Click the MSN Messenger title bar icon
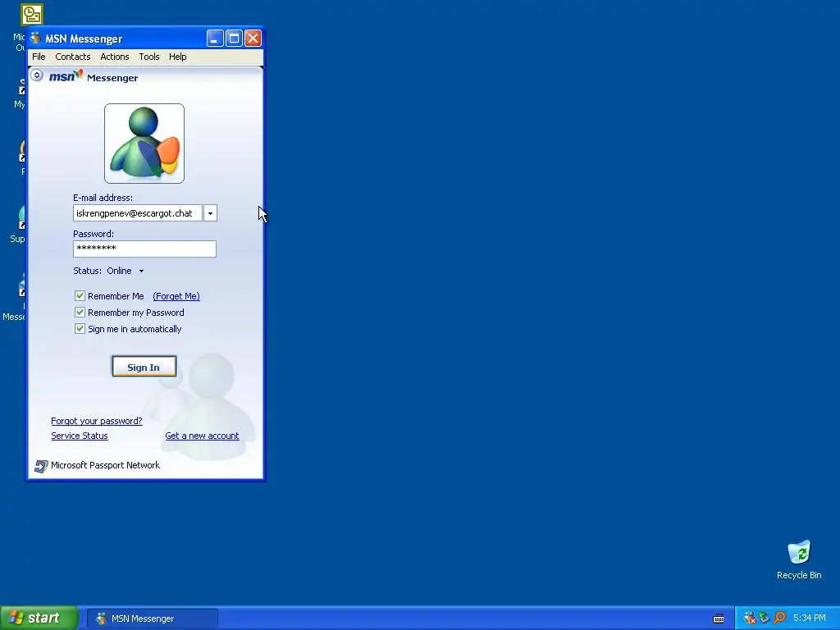 [36, 38]
